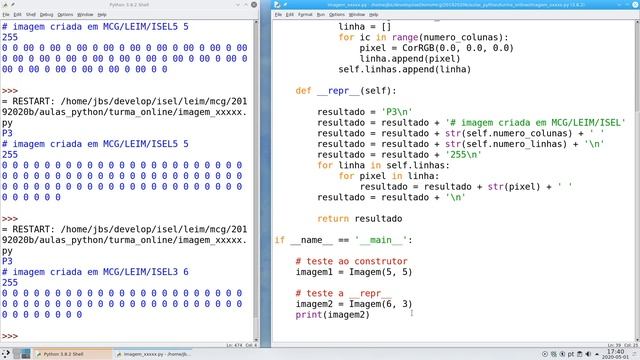Click the Python Shell window pin icon
Screen dimensions: 640x360
pos(13,4)
